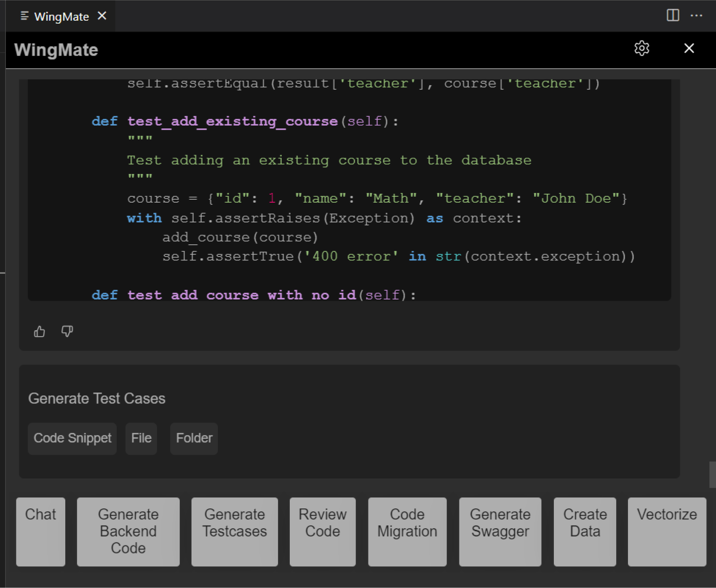Open Create Data action
This screenshot has height=588, width=716.
point(585,532)
